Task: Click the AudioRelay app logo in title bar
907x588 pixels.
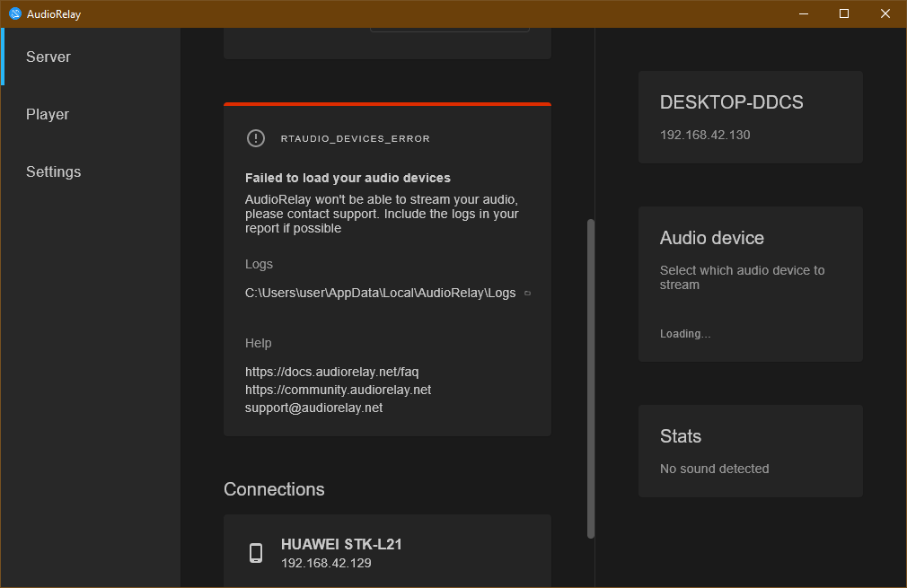Action: click(x=15, y=13)
